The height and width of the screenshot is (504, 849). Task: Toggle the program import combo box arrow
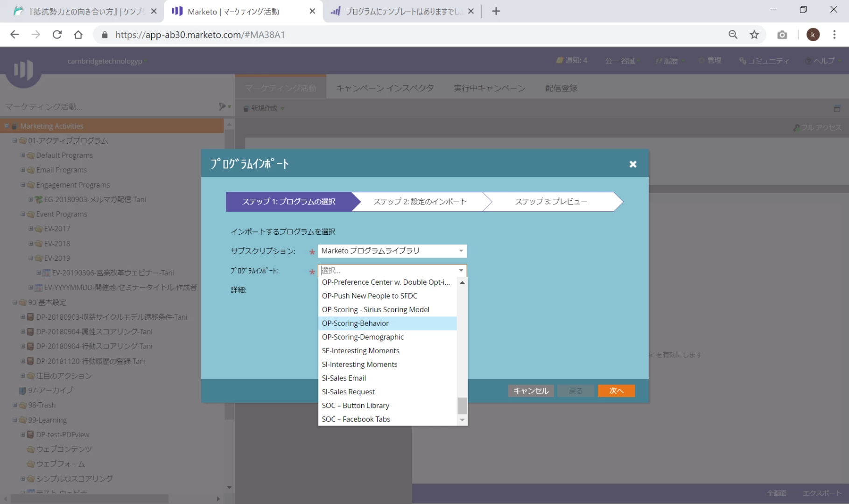[461, 271]
